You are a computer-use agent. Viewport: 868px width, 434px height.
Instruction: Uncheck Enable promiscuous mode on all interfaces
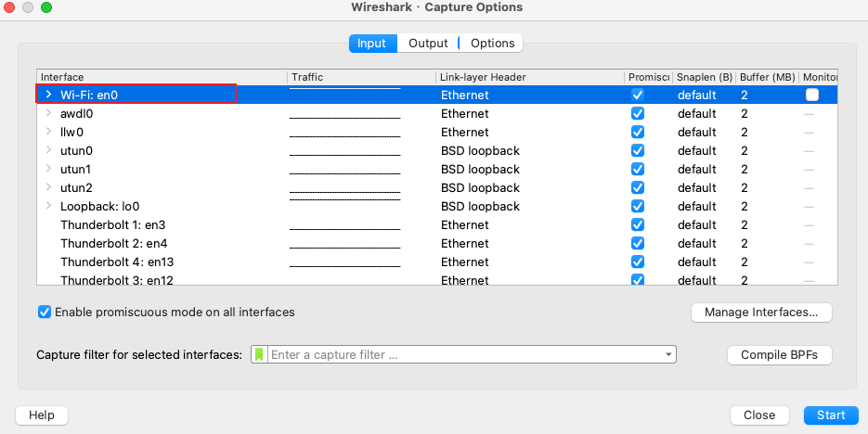[x=45, y=312]
